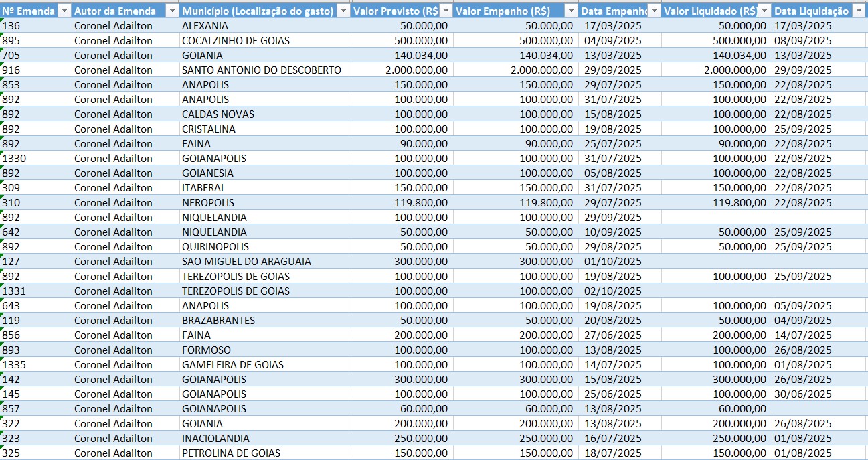Expand the Valor Empenho filter arrow

click(x=571, y=11)
